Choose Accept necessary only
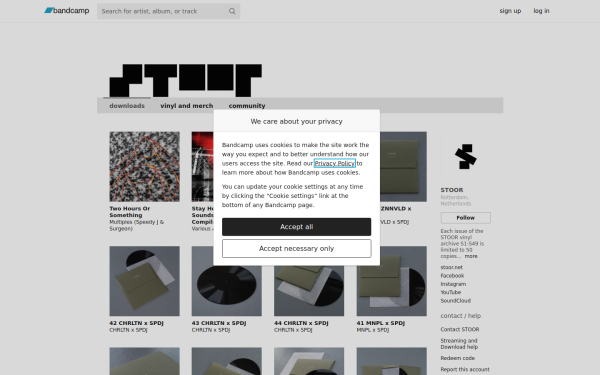Screen dimensions: 600x375 (x=297, y=248)
